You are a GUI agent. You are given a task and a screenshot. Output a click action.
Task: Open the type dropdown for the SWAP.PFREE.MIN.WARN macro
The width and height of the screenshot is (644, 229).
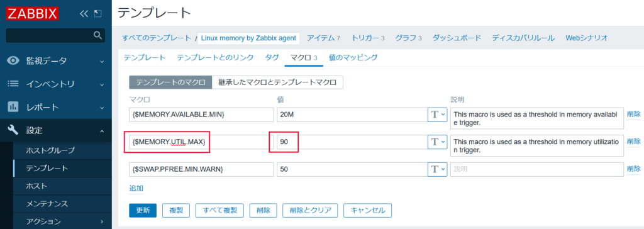click(438, 169)
